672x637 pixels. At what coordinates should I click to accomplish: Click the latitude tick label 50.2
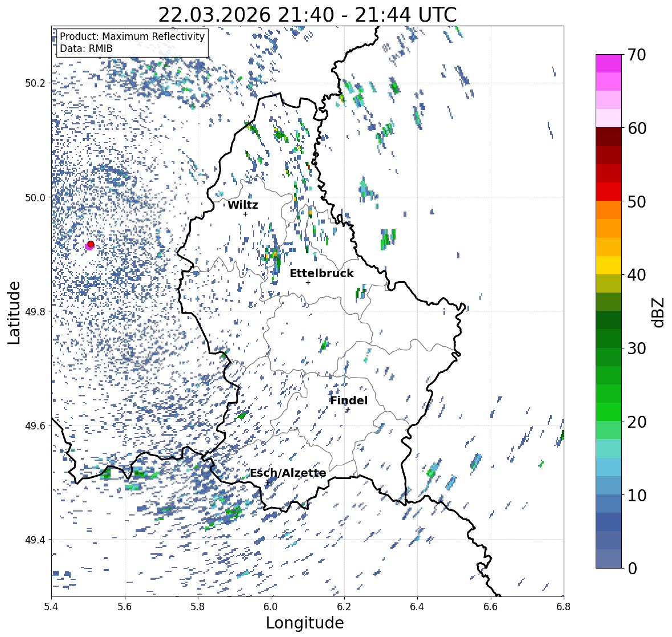point(35,83)
